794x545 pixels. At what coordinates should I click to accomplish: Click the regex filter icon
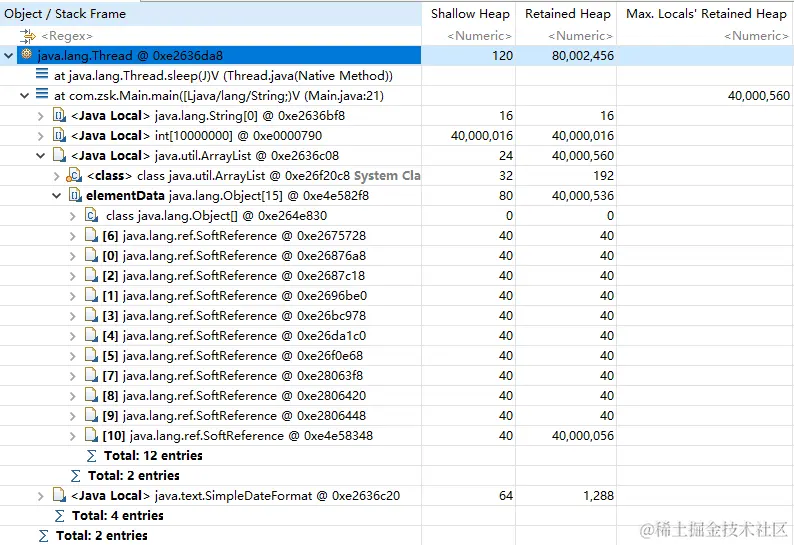click(x=27, y=36)
